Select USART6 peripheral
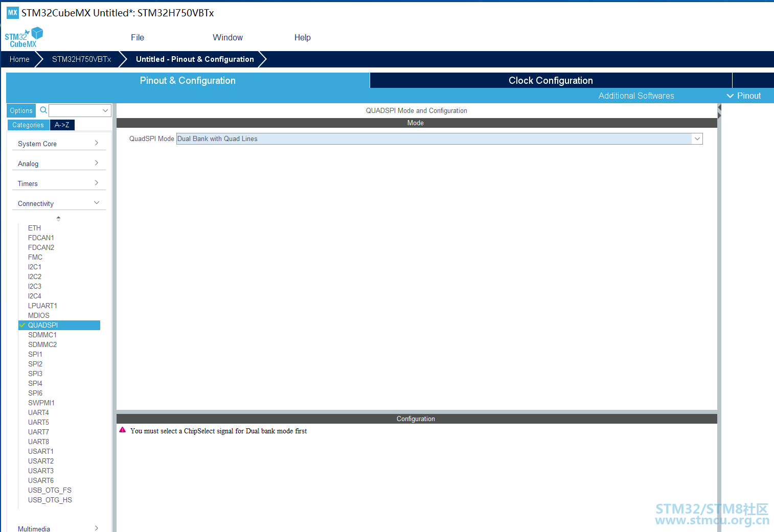The image size is (774, 532). 41,480
